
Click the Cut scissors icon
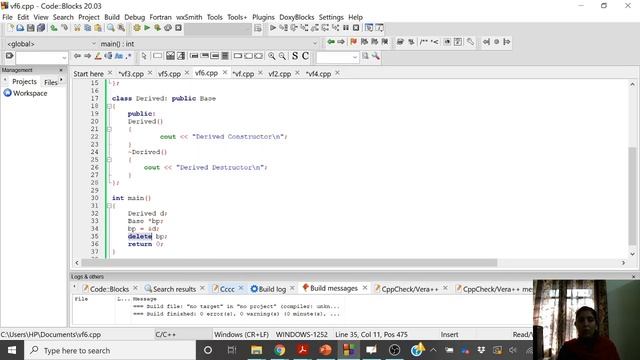[77, 28]
